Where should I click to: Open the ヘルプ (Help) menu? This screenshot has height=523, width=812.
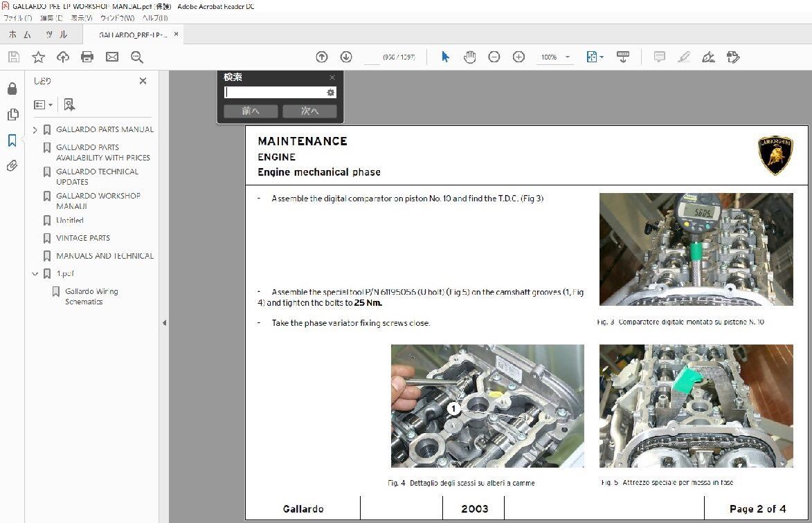[x=155, y=18]
